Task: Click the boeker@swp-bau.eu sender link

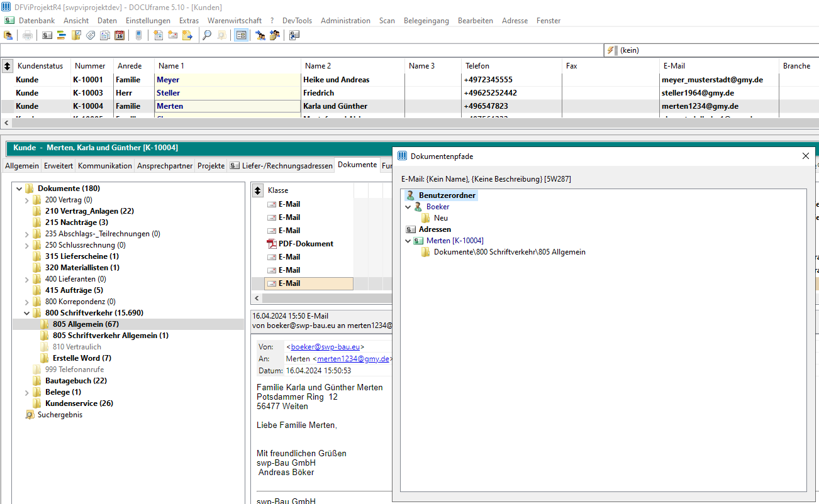Action: coord(325,347)
